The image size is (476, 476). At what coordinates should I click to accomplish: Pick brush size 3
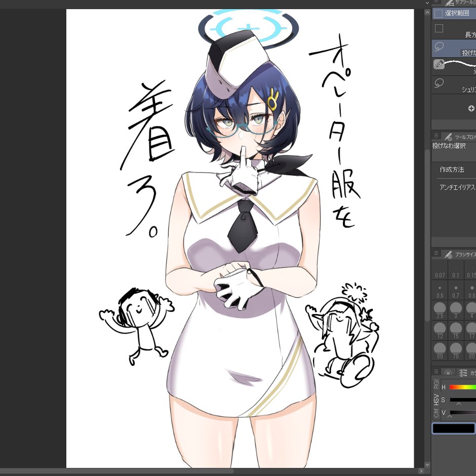click(456, 311)
